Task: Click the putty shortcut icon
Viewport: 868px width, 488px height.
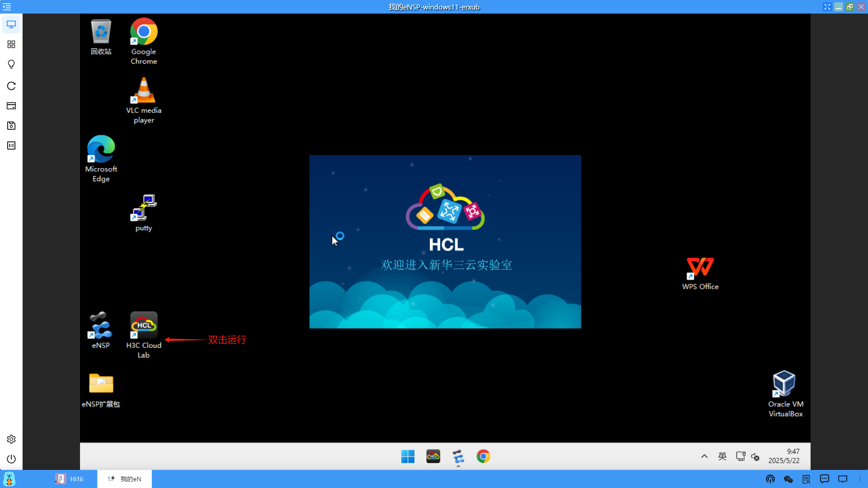Action: tap(144, 209)
